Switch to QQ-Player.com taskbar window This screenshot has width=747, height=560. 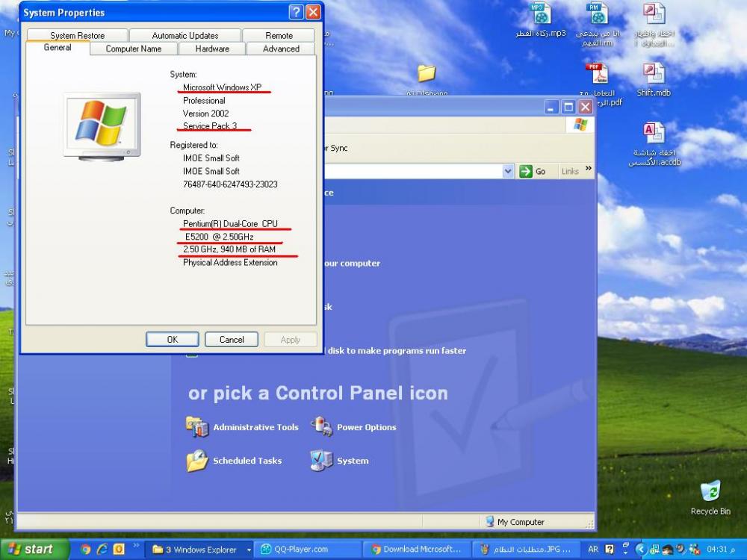coord(307,550)
